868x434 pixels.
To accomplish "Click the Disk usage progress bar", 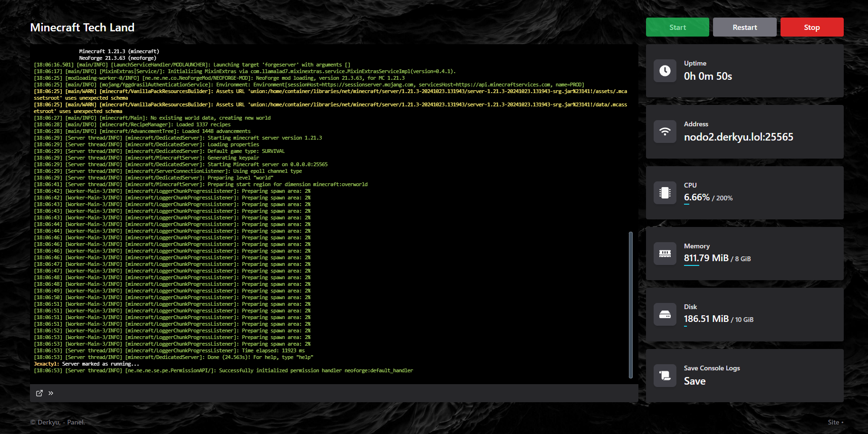I will tap(685, 326).
